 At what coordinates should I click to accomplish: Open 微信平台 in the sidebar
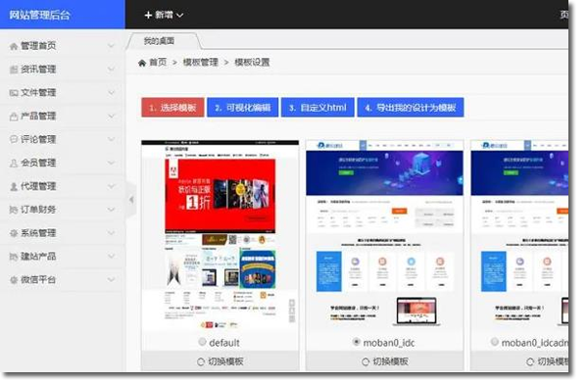point(38,280)
